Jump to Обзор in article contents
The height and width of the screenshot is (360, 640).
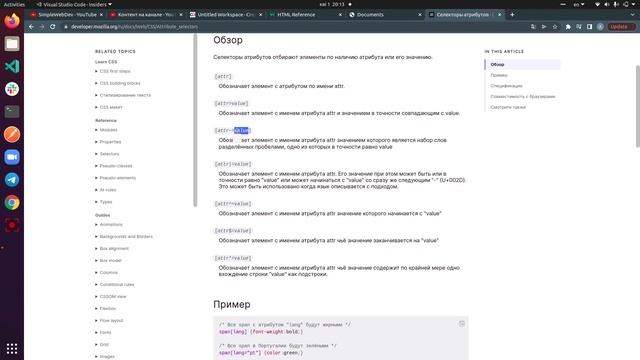[497, 64]
